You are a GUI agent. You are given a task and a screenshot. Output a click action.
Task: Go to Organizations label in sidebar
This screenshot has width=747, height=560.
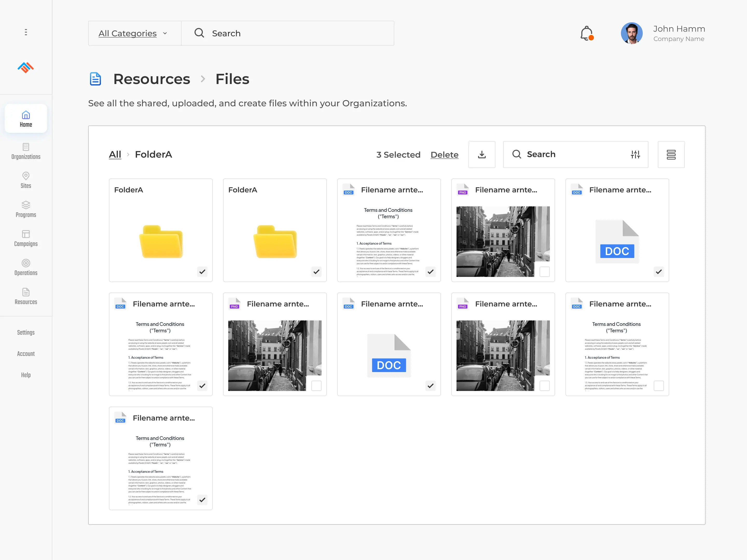(x=26, y=157)
